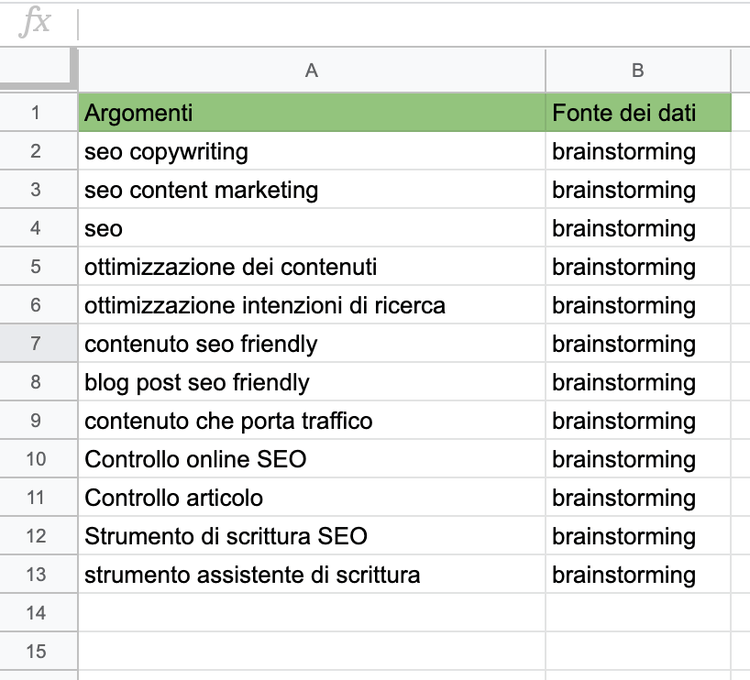Select the Strumento di scrittura SEO cell

[311, 536]
